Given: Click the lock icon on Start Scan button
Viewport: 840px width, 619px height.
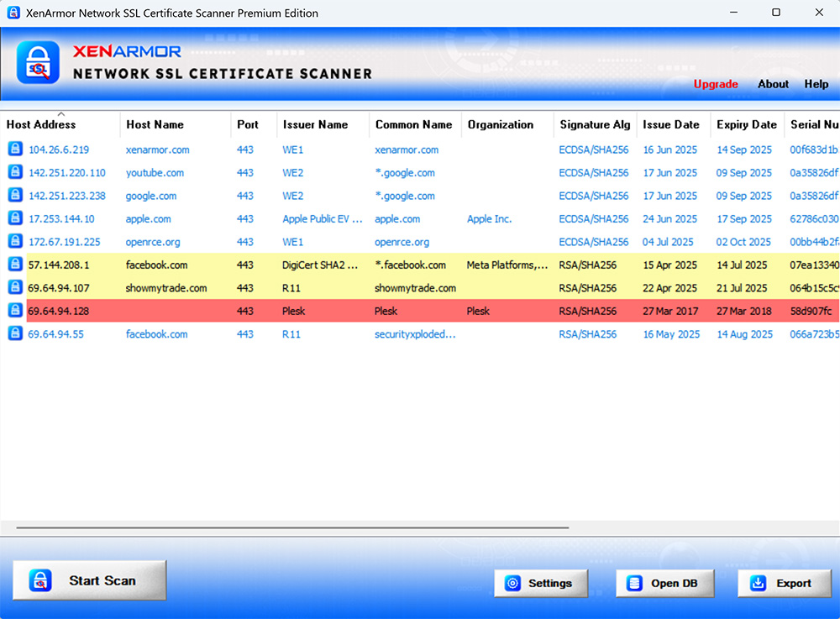Looking at the screenshot, I should [40, 580].
